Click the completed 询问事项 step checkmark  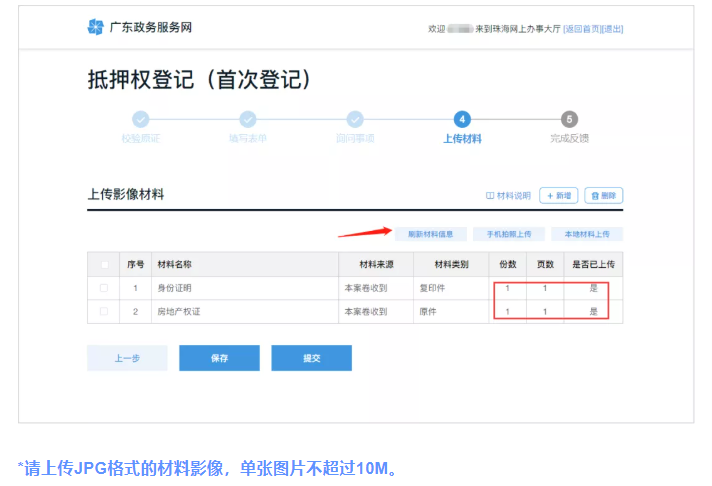(355, 120)
